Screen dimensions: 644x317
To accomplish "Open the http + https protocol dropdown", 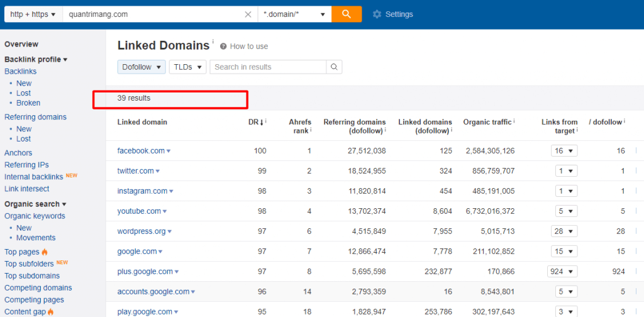I will (x=33, y=14).
